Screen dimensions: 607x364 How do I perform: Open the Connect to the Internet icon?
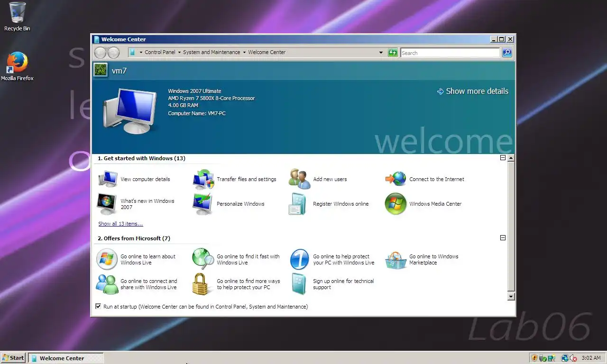pyautogui.click(x=396, y=179)
